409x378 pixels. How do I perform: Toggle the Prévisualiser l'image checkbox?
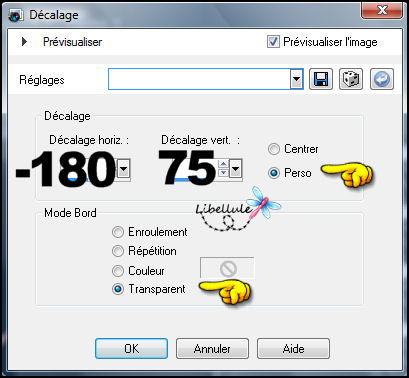click(273, 42)
